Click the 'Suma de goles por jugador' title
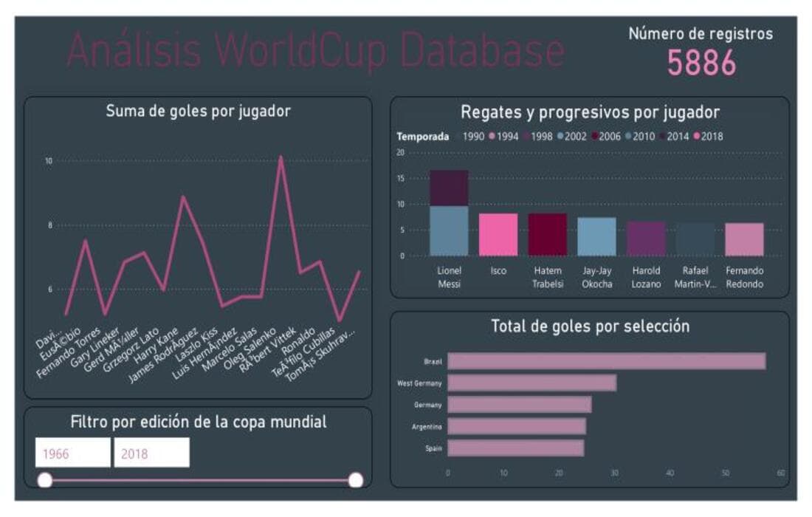Image resolution: width=812 pixels, height=517 pixels. tap(199, 111)
